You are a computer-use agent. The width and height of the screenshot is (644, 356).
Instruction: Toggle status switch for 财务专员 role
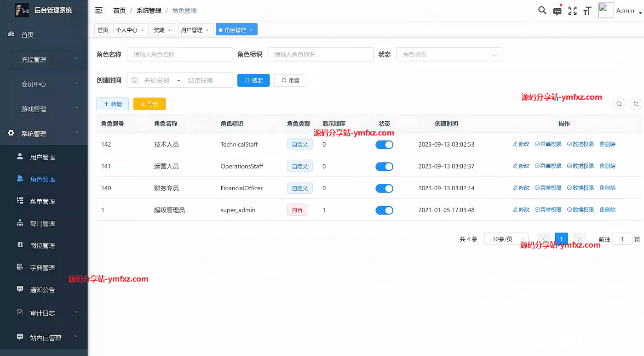384,188
